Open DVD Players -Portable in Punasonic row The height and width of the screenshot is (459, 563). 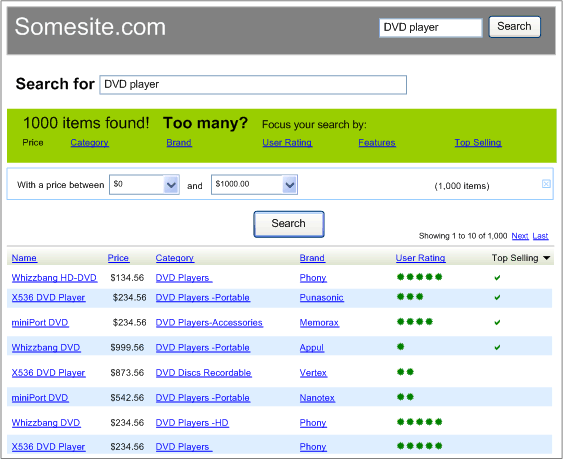[x=203, y=298]
